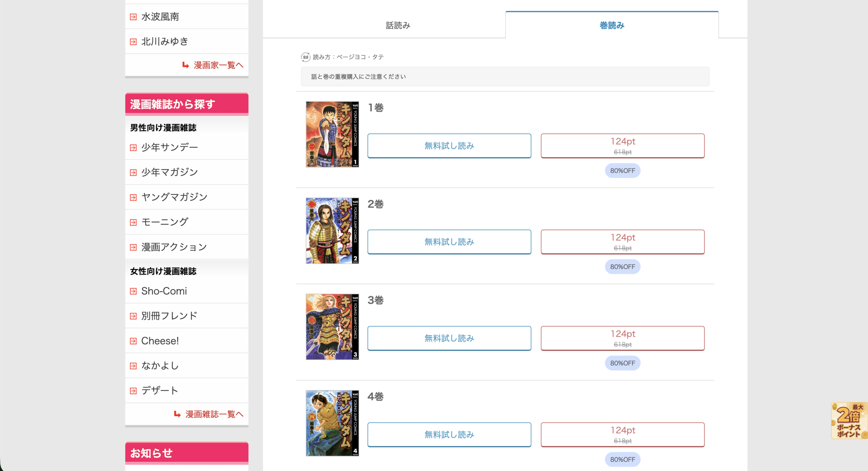Screen dimensions: 868x471
Task: Click arrow icon beside Sho-Comi
Action: (133, 291)
